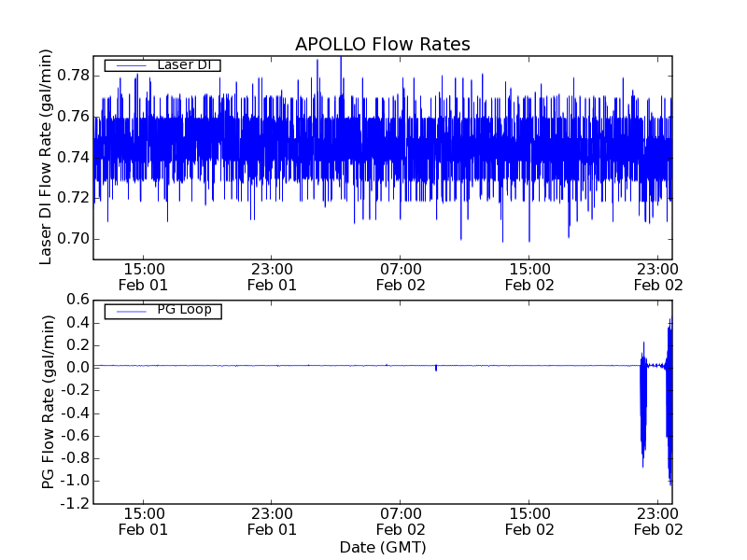Screen dimensions: 747x560
Task: Click the -1.2 tick on PG axis
Action: pyautogui.click(x=75, y=503)
